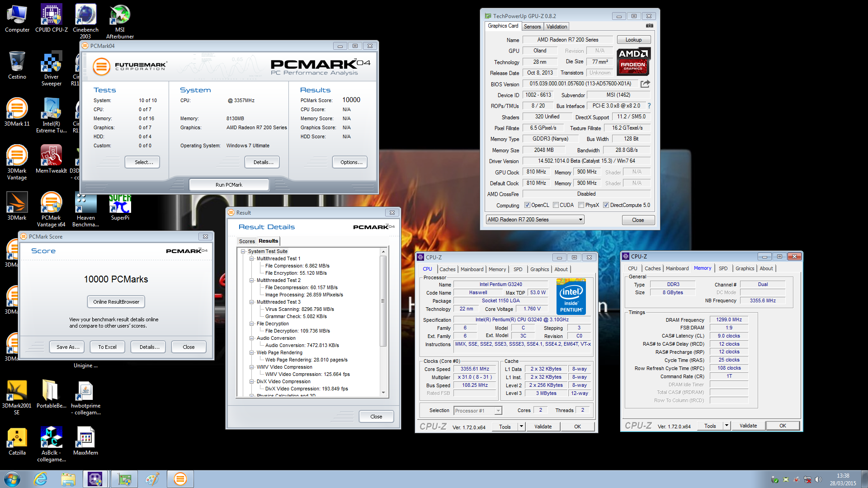Click Online ResultBrowser button
Screen dimensions: 868x488
pyautogui.click(x=116, y=302)
